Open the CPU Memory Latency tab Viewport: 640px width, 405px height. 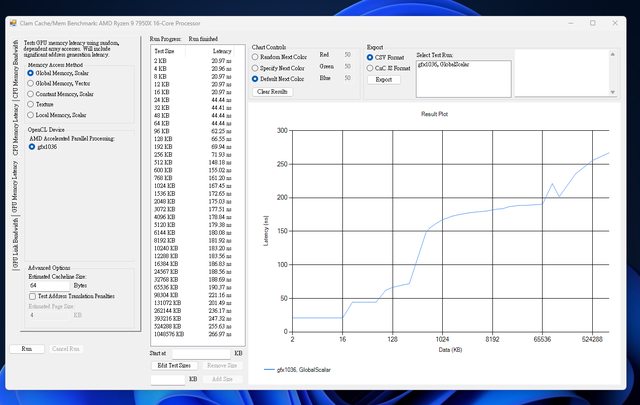pyautogui.click(x=14, y=125)
